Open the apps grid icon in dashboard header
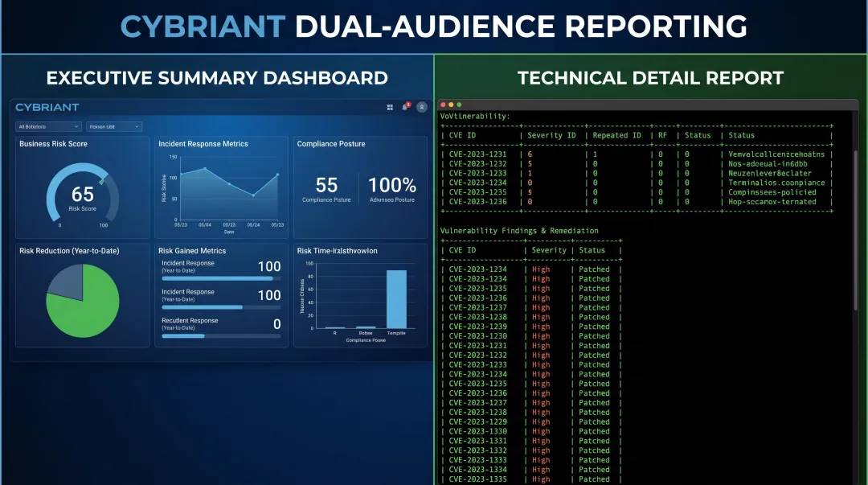This screenshot has width=868, height=485. click(x=390, y=108)
